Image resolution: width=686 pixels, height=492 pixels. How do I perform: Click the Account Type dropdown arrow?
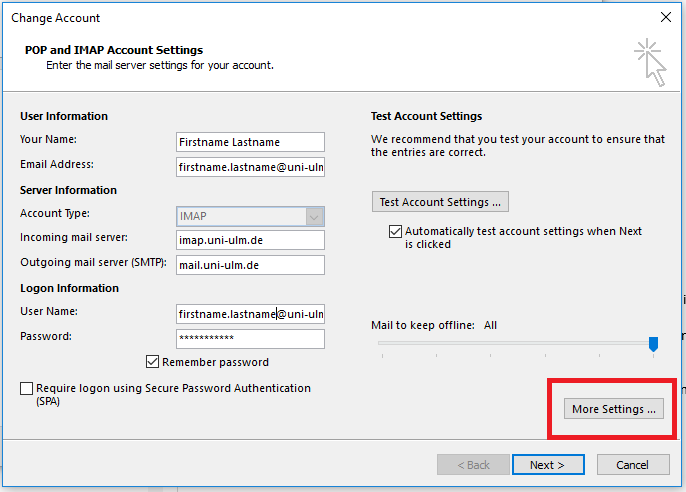[x=314, y=216]
